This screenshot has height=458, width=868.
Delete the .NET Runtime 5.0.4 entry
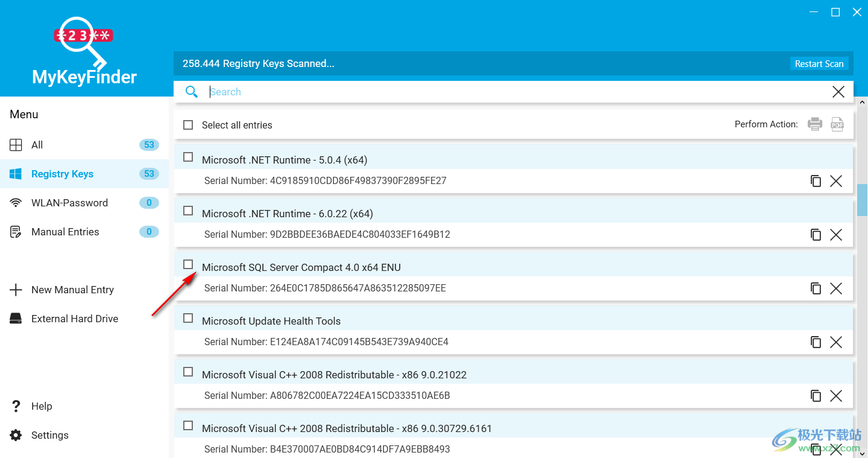coord(836,181)
